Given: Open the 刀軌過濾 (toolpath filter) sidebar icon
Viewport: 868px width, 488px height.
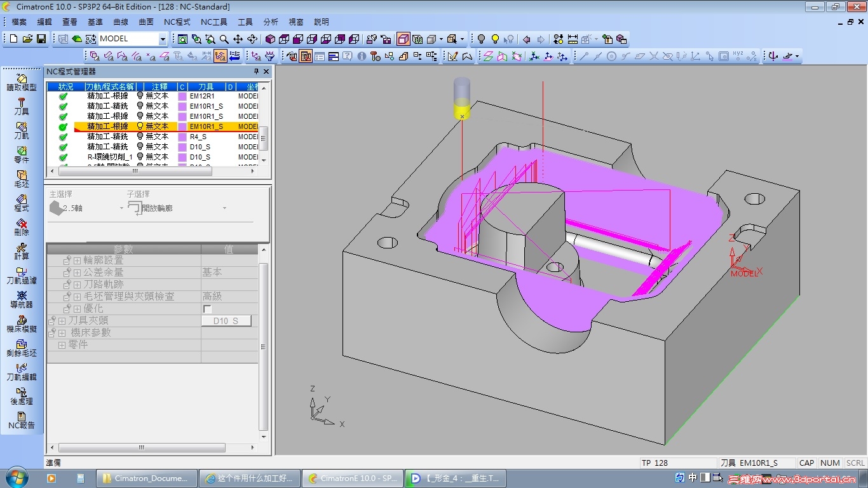Looking at the screenshot, I should point(22,276).
